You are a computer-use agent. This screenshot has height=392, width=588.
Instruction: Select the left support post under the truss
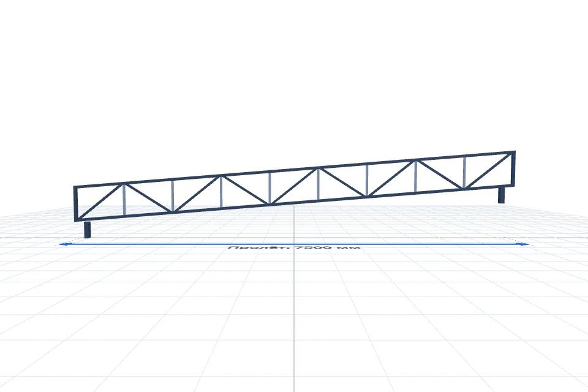87,229
